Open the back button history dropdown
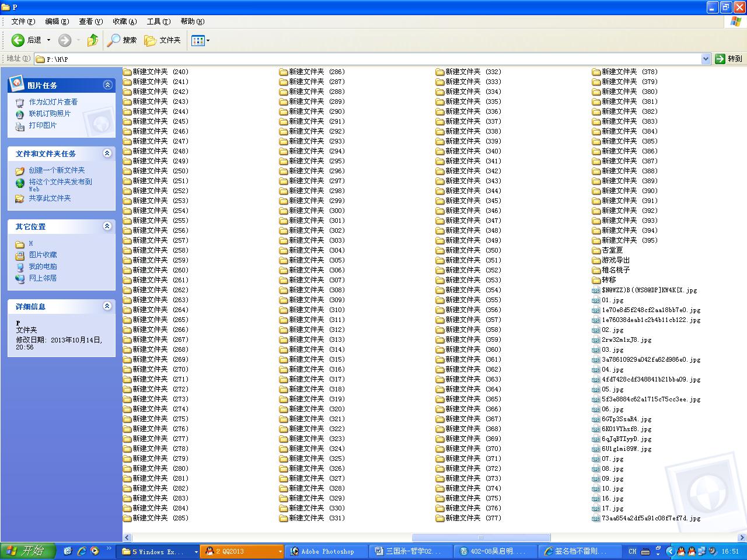The image size is (747, 560). [x=48, y=40]
